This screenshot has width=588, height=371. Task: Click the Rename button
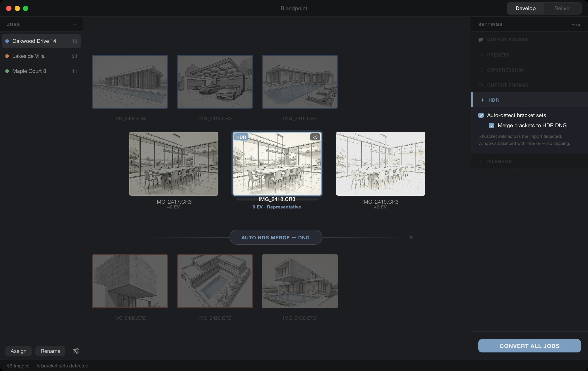pyautogui.click(x=50, y=351)
